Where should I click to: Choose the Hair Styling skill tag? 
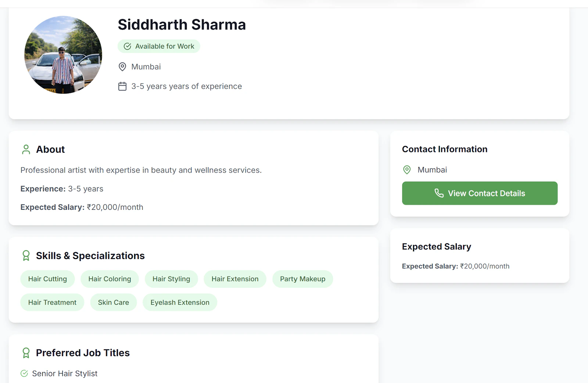[x=171, y=279]
